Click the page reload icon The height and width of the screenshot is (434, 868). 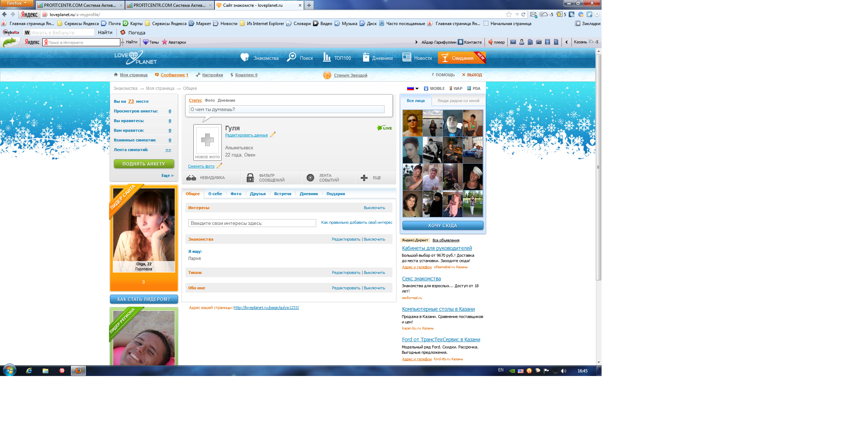pyautogui.click(x=523, y=14)
